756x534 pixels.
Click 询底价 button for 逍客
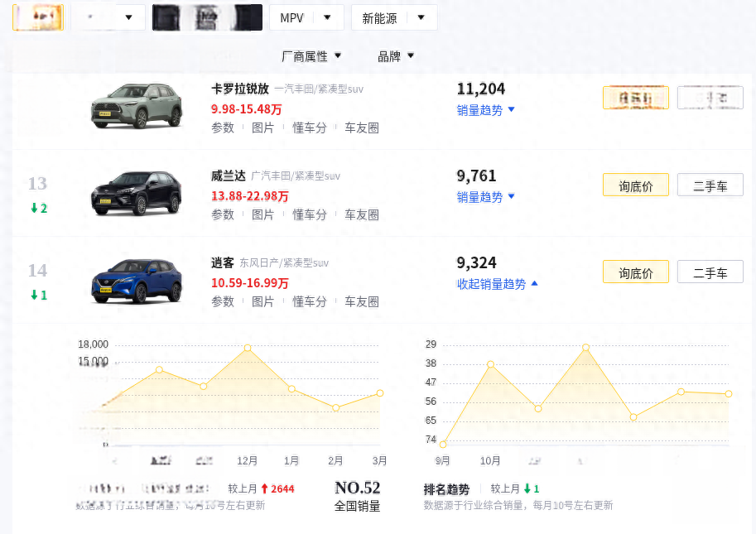pyautogui.click(x=636, y=272)
